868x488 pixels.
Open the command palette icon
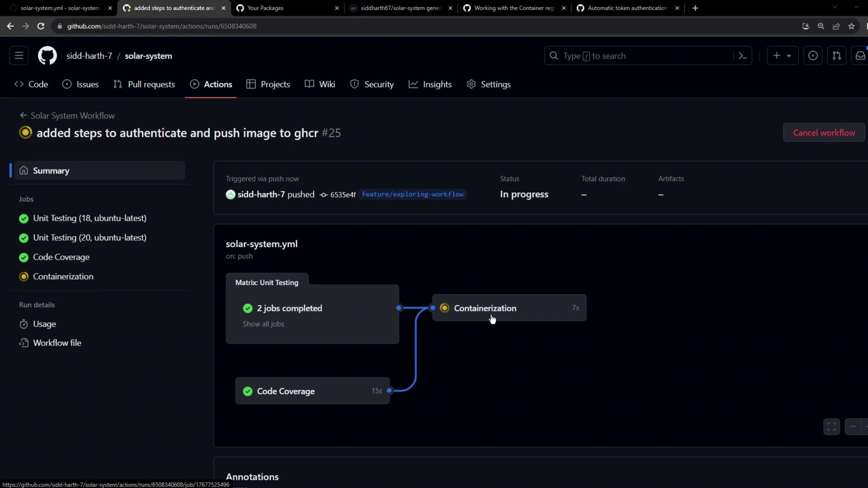(742, 56)
